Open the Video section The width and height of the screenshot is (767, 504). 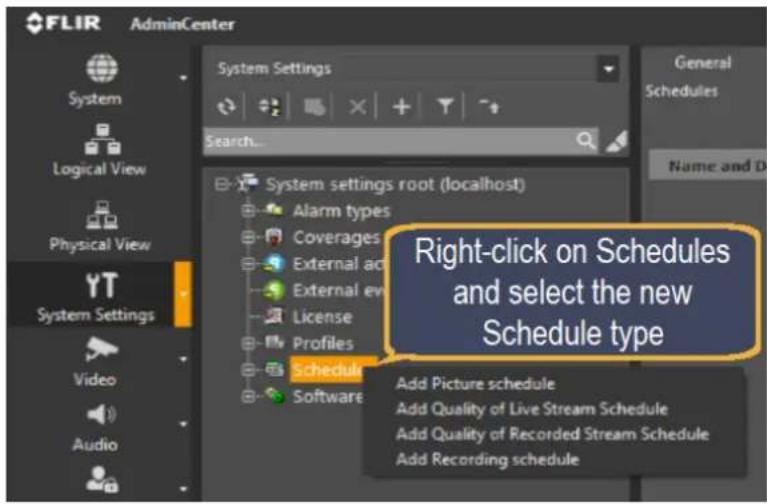(x=96, y=361)
